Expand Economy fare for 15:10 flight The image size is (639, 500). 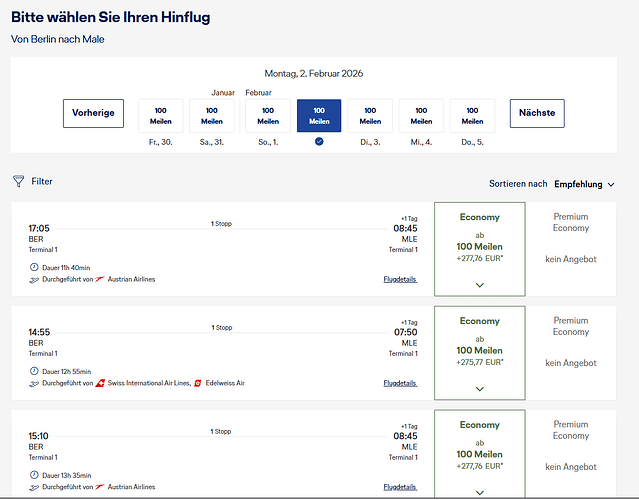pos(479,491)
